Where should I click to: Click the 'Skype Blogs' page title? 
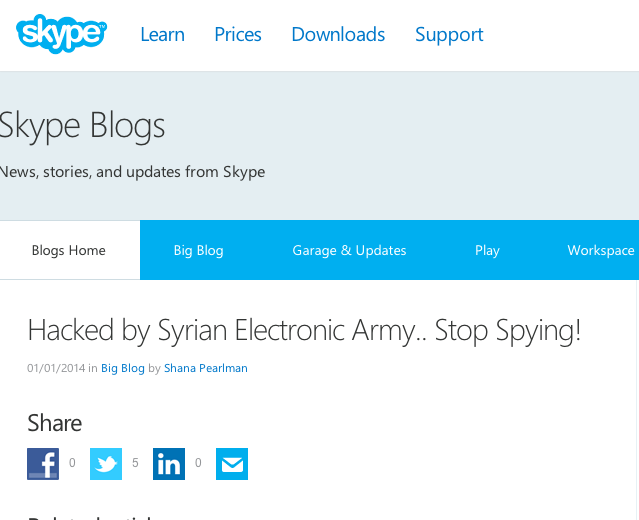[x=82, y=126]
